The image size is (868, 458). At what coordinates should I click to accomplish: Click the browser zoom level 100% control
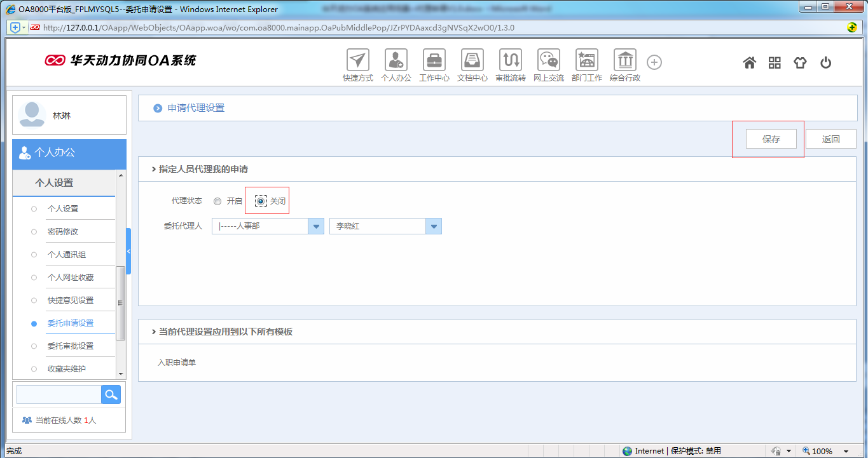(821, 451)
